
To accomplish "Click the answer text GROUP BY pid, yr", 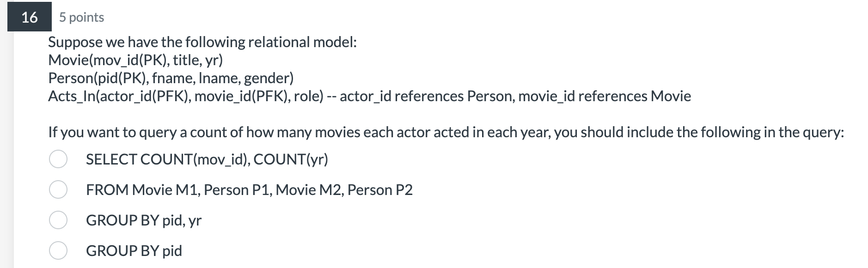I will click(x=145, y=220).
